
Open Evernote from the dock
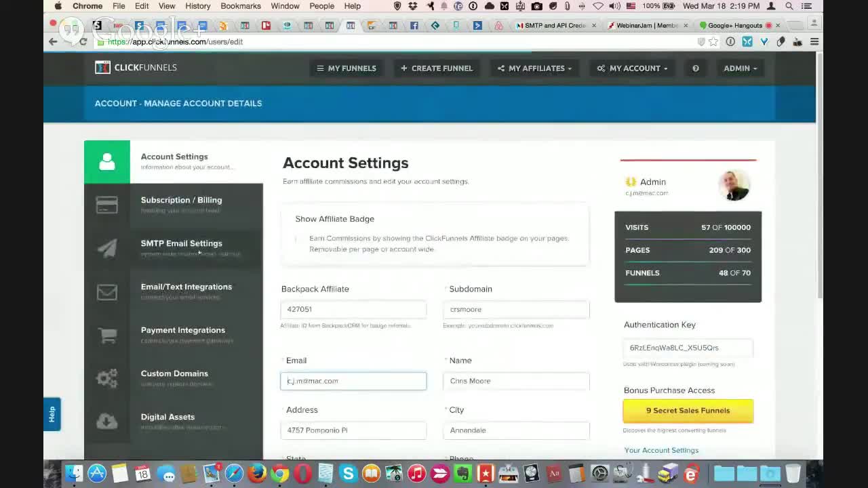click(x=462, y=473)
